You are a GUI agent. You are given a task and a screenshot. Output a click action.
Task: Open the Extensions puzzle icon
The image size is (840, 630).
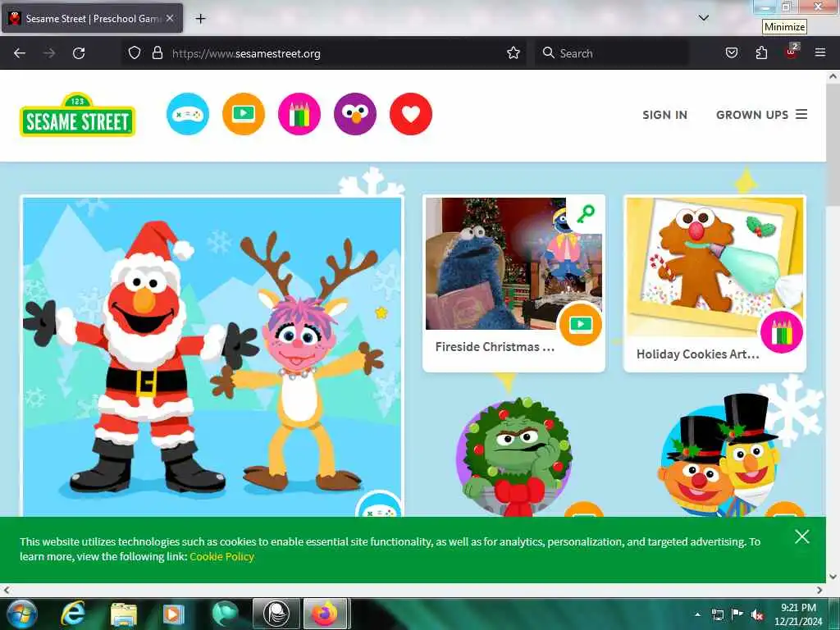click(x=761, y=53)
